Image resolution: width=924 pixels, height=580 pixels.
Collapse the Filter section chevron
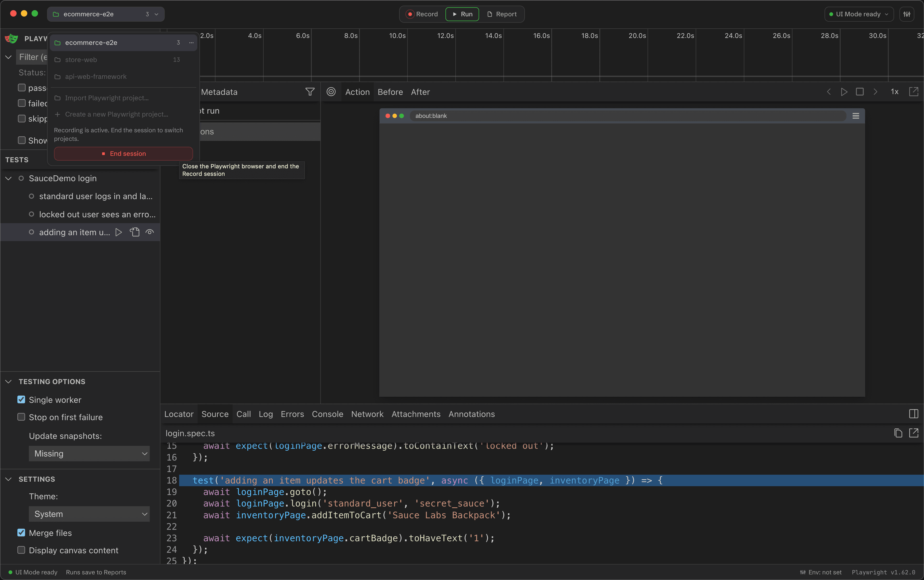click(9, 57)
